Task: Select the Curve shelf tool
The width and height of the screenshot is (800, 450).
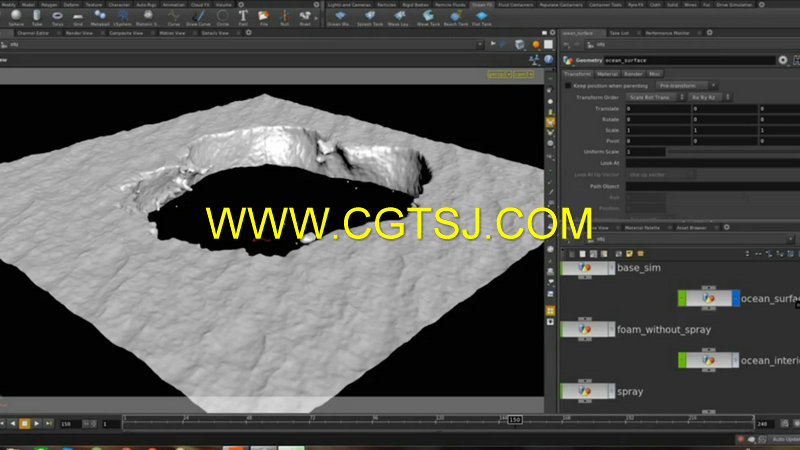Action: 173,17
